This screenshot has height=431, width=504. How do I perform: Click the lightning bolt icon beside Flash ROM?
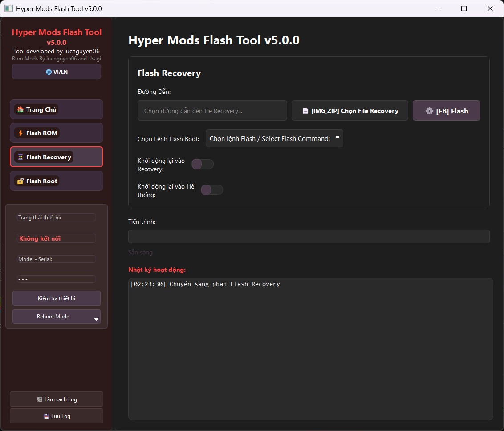tap(21, 133)
